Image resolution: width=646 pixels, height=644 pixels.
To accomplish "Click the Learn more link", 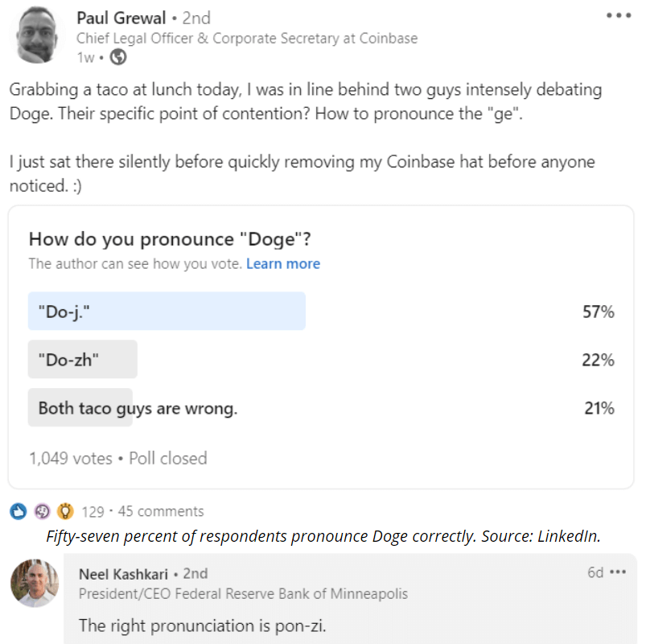I will pyautogui.click(x=282, y=264).
